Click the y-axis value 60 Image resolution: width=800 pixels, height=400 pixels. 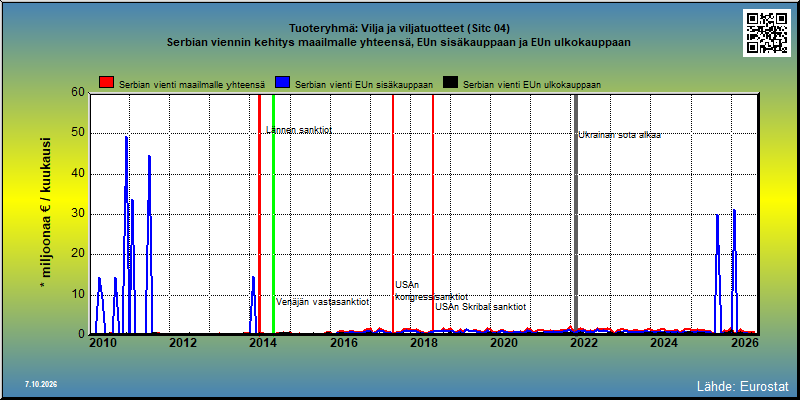[78, 93]
